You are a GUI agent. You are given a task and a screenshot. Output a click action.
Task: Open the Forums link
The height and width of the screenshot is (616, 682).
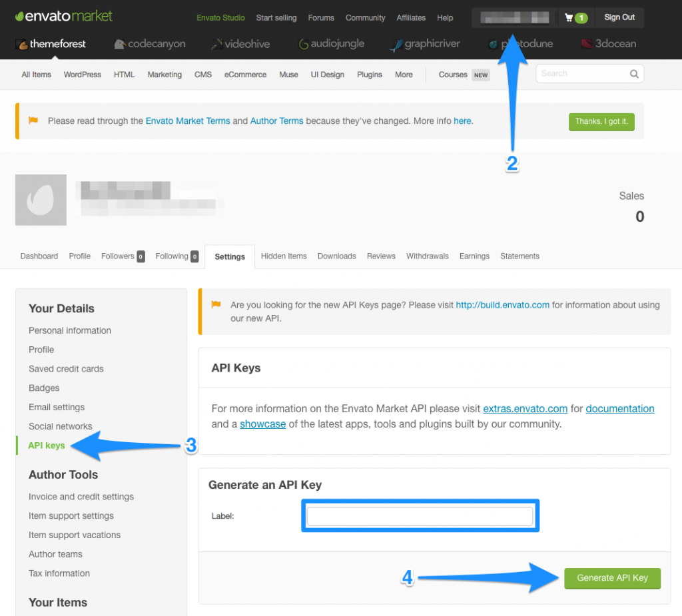pyautogui.click(x=321, y=18)
